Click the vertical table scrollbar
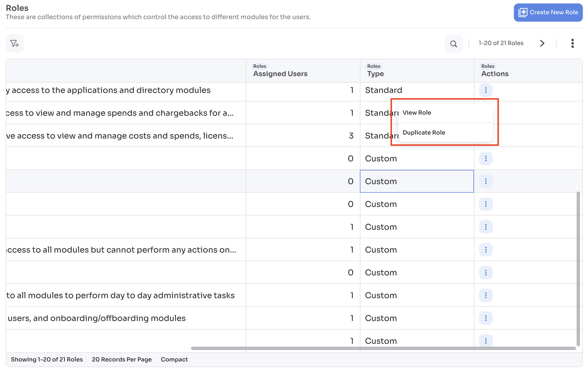Viewport: 588px width, 370px height. tap(578, 268)
